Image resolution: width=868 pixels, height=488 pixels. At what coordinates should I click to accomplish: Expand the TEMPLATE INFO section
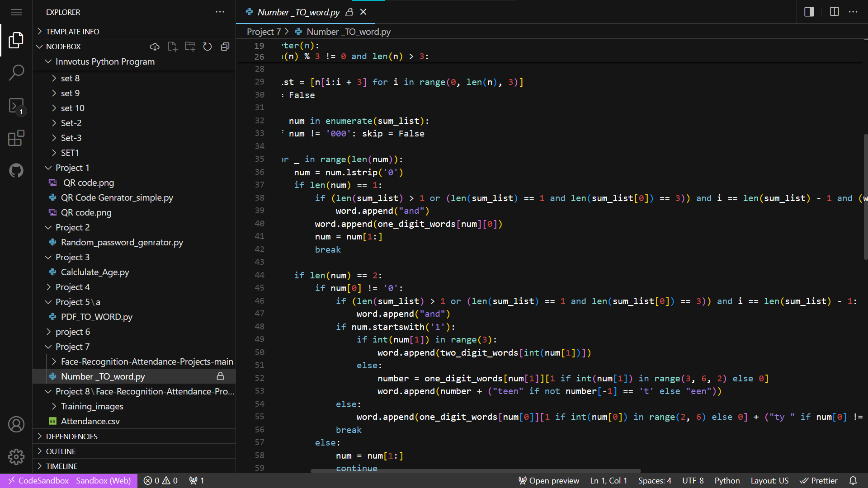click(134, 31)
